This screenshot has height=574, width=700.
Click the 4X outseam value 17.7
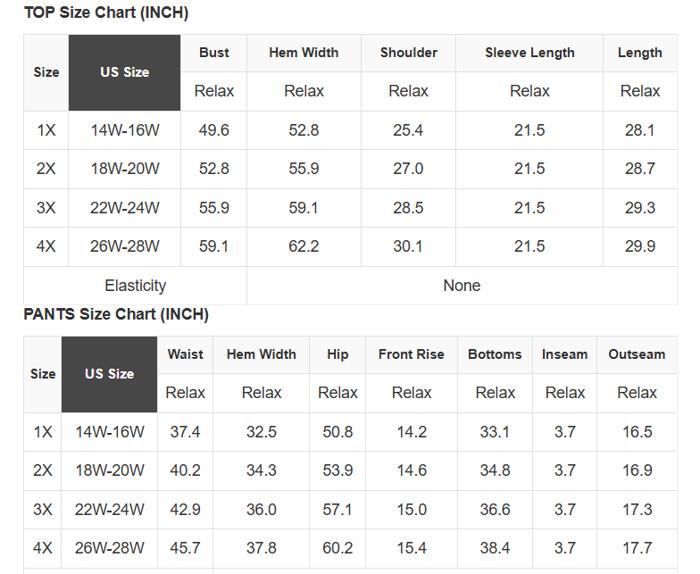coord(636,548)
